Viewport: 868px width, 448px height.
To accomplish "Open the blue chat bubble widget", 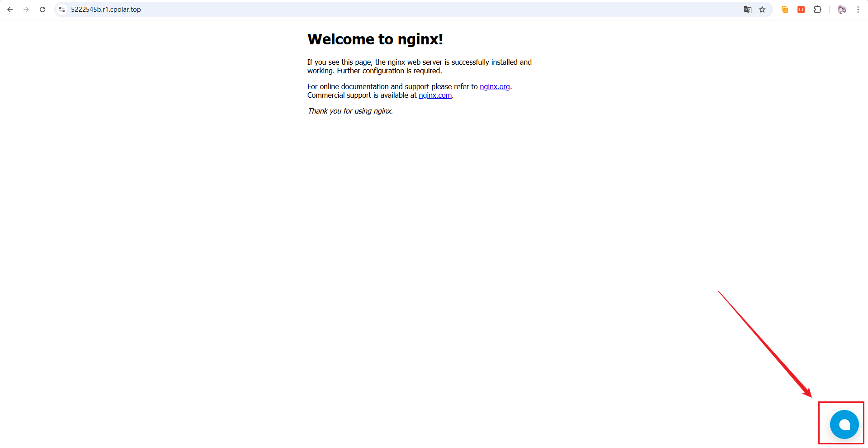I will [844, 424].
